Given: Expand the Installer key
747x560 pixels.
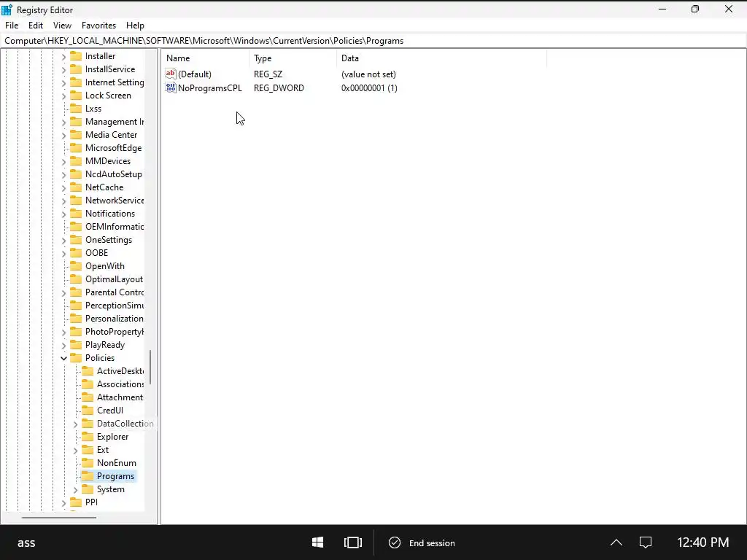Looking at the screenshot, I should point(64,56).
